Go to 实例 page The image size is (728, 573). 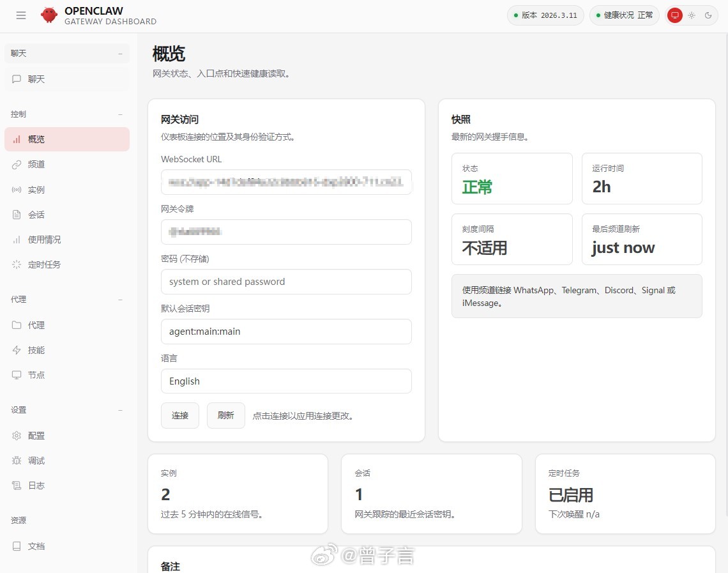pos(67,190)
